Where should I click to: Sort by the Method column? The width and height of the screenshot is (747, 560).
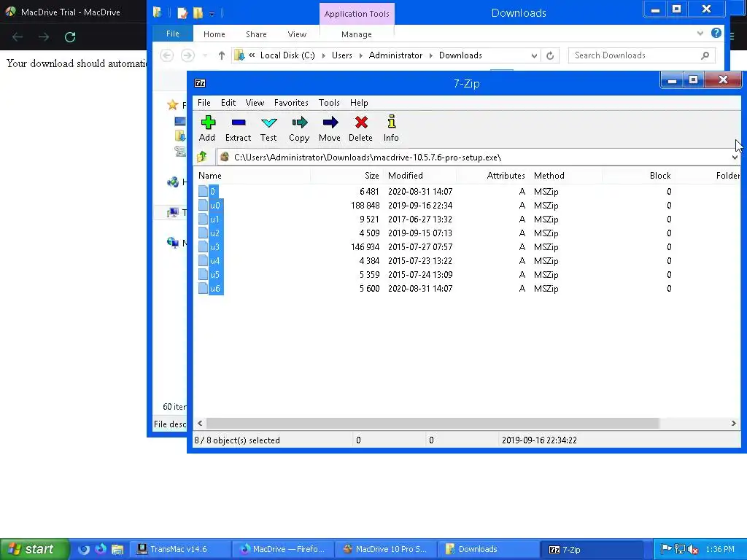(566, 176)
